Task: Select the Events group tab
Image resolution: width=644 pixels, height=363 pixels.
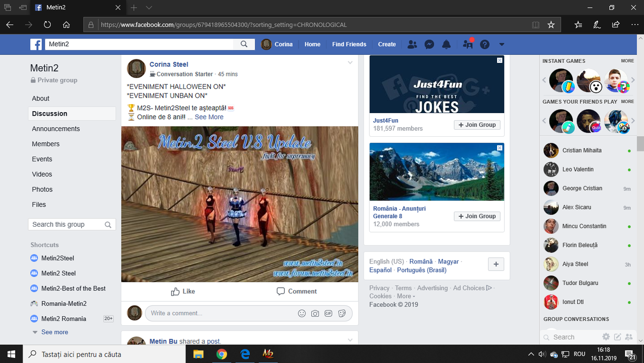Action: [x=72, y=159]
